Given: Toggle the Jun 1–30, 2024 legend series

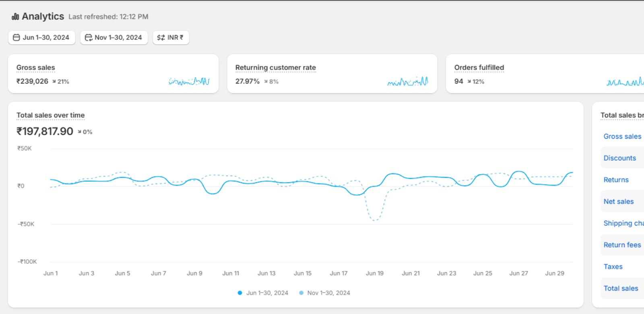Looking at the screenshot, I should tap(263, 293).
